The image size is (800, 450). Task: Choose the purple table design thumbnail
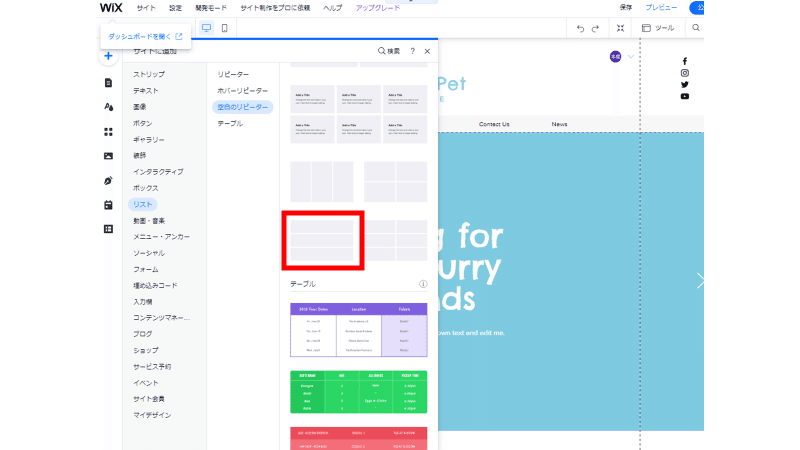pyautogui.click(x=359, y=330)
